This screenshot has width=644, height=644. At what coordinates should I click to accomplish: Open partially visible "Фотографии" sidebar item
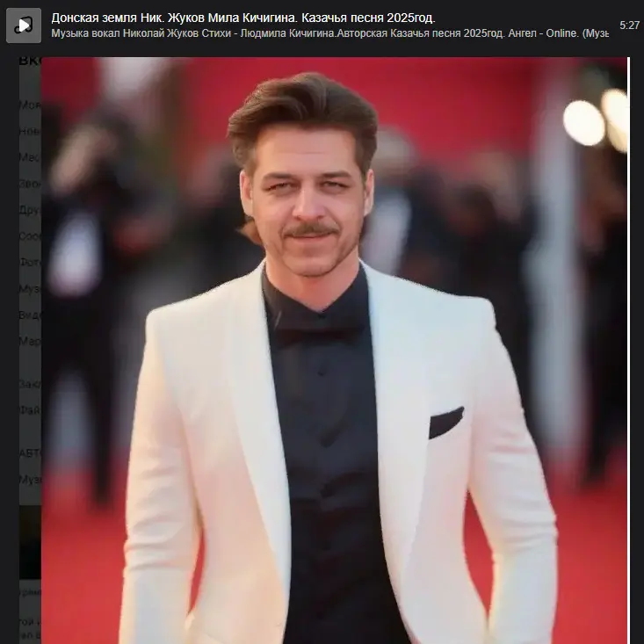(29, 262)
